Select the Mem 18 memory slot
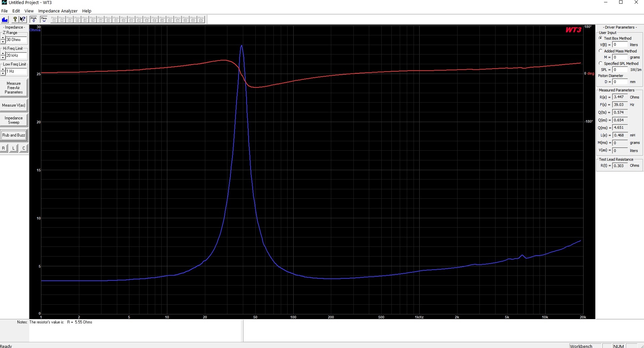Screen dimensions: 644x348 (x=185, y=19)
